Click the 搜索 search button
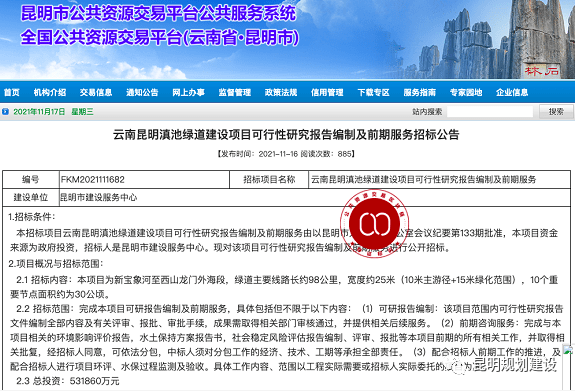Viewport: 575px width, 391px height. pyautogui.click(x=556, y=112)
